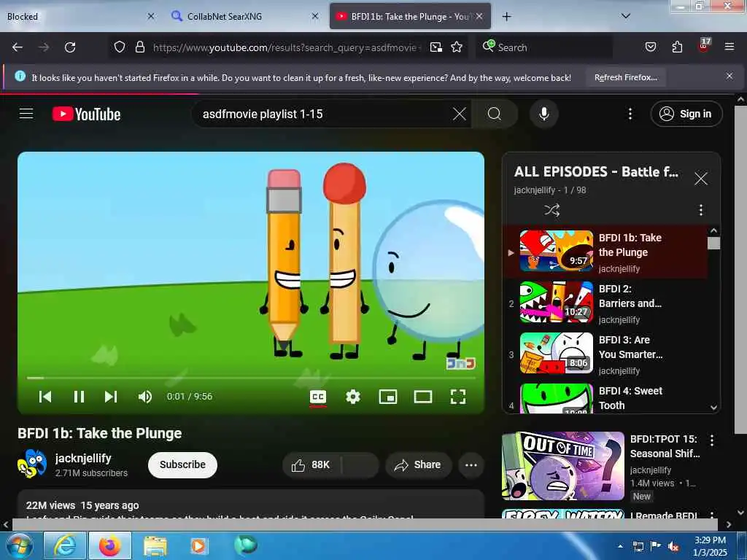Viewport: 747px width, 560px height.
Task: Open the shield tracking protection icon
Action: (119, 47)
